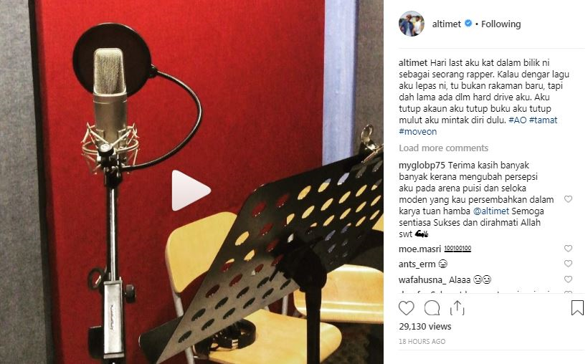Open myglobp75's profile from the comment
This screenshot has height=364, width=588.
tap(422, 166)
